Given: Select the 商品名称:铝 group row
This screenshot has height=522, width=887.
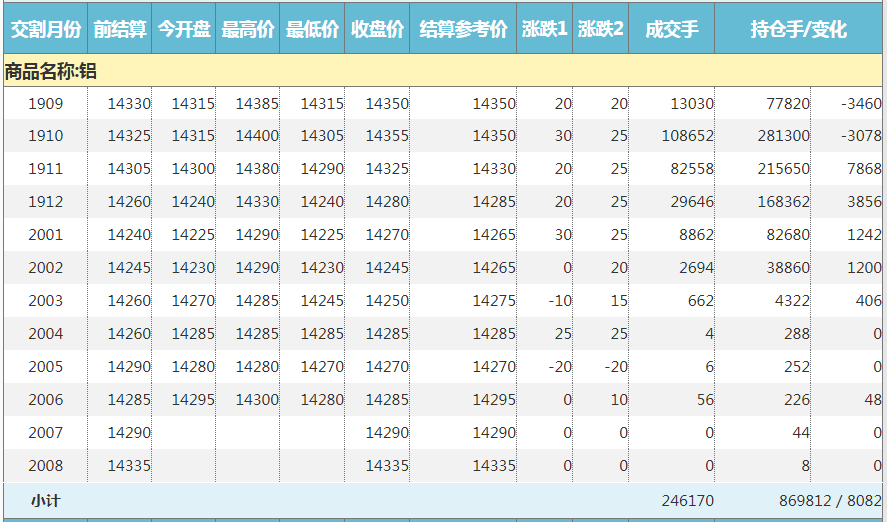Looking at the screenshot, I should pyautogui.click(x=51, y=71).
